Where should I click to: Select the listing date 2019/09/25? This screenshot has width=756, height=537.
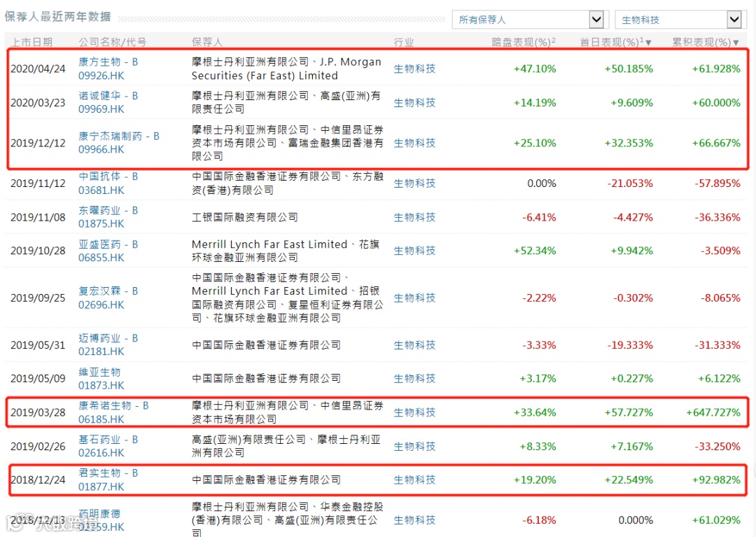(38, 298)
